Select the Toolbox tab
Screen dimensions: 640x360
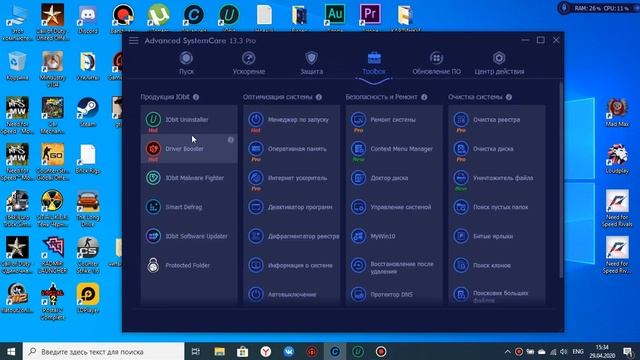374,63
